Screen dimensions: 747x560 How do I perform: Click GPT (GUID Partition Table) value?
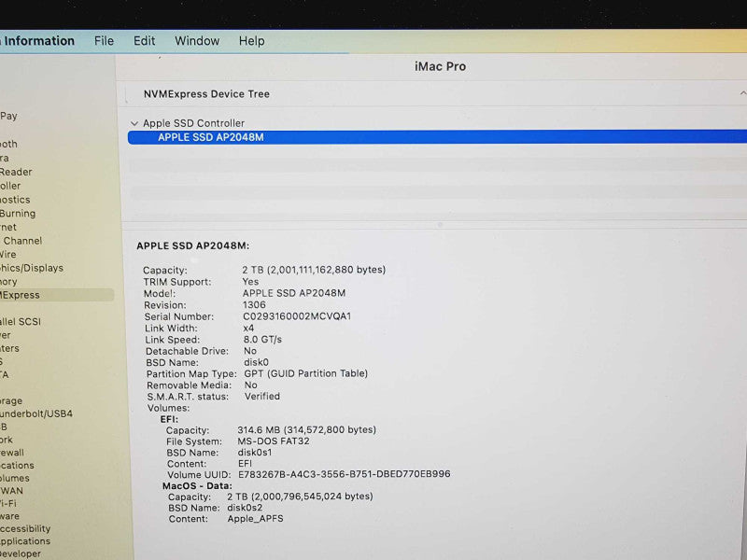tap(306, 373)
